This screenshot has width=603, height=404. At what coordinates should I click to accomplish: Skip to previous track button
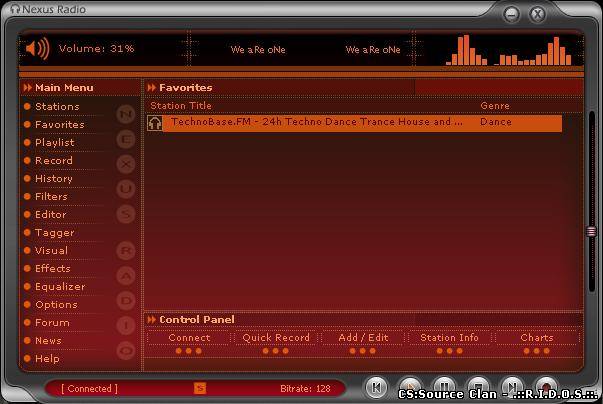point(376,387)
